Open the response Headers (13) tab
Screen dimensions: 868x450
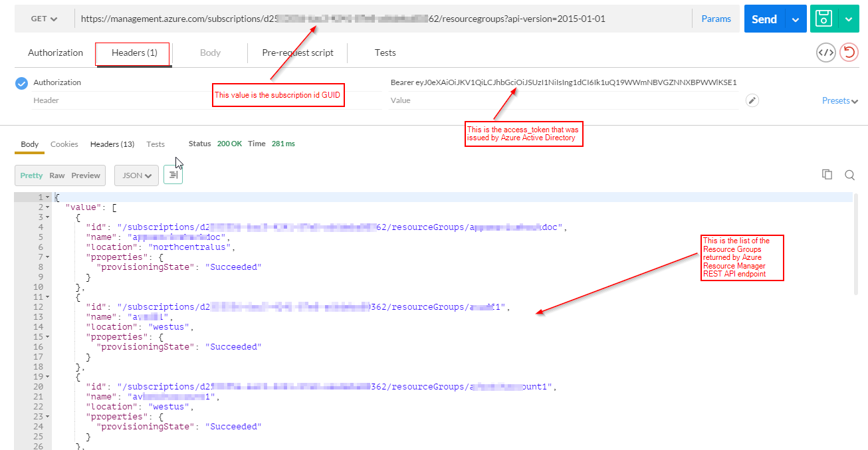click(x=112, y=144)
